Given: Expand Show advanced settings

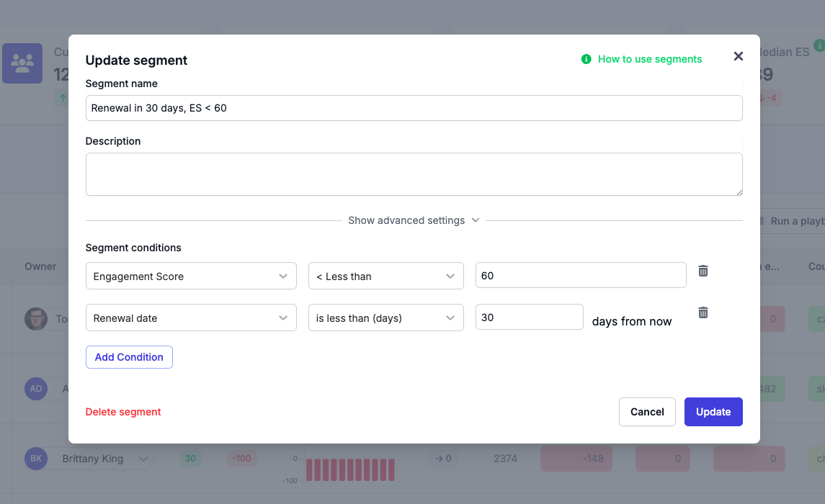Looking at the screenshot, I should click(x=414, y=220).
